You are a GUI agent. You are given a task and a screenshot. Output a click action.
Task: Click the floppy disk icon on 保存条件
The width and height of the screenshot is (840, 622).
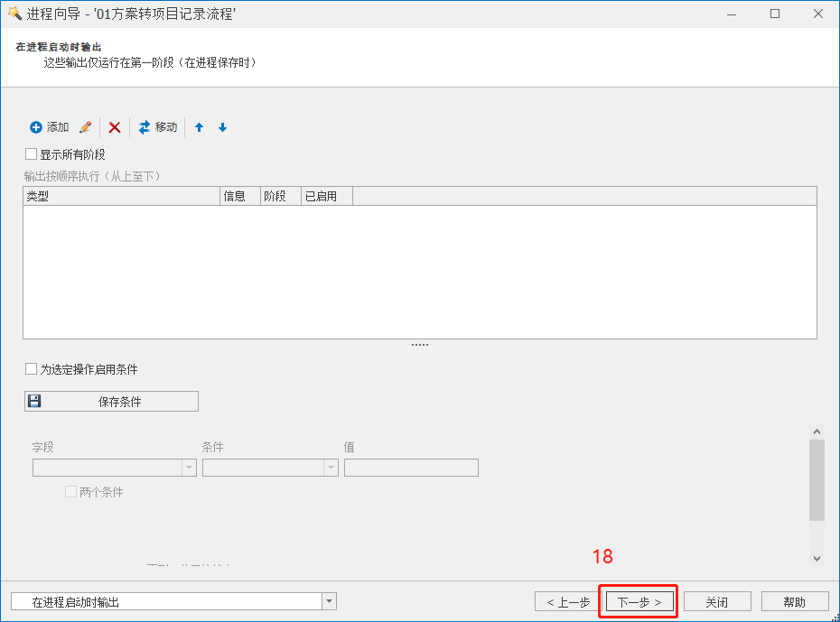click(x=34, y=402)
